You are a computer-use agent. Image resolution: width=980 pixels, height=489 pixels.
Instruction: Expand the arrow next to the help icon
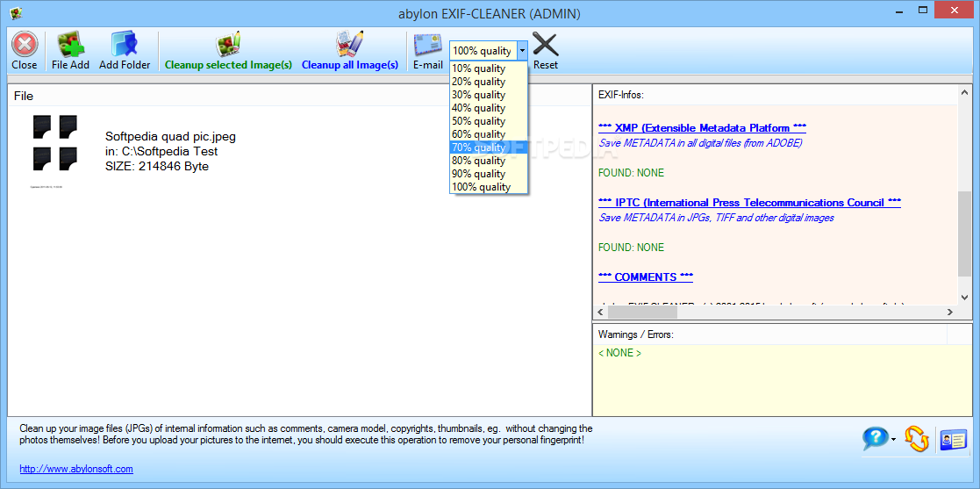click(893, 440)
